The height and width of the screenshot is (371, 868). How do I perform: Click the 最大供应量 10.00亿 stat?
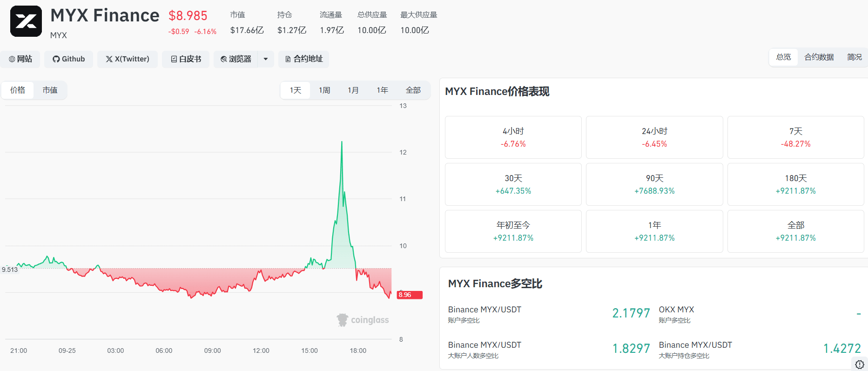point(418,23)
